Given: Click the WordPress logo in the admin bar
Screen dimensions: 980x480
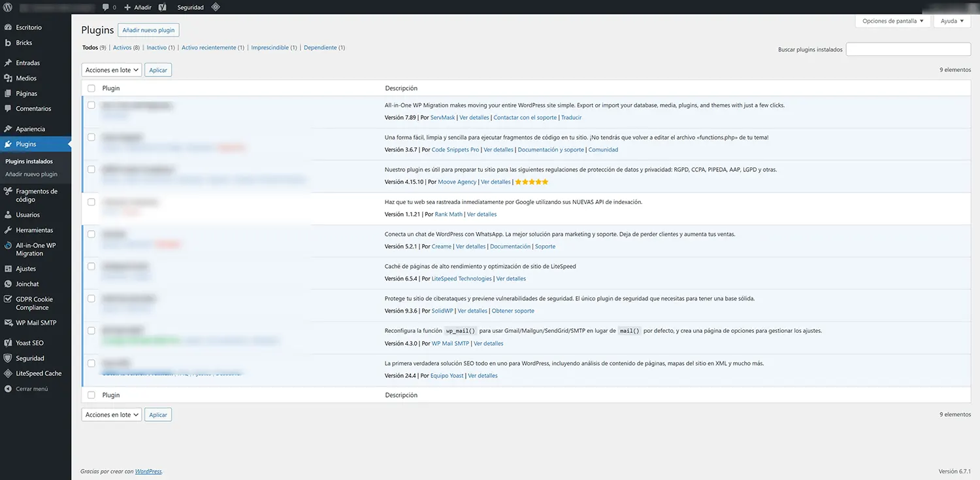Looking at the screenshot, I should click(x=7, y=7).
